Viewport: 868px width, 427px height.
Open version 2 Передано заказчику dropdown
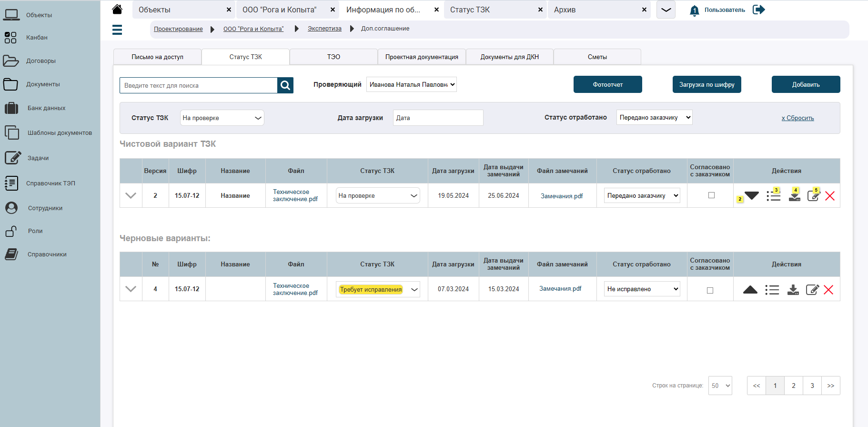click(642, 195)
